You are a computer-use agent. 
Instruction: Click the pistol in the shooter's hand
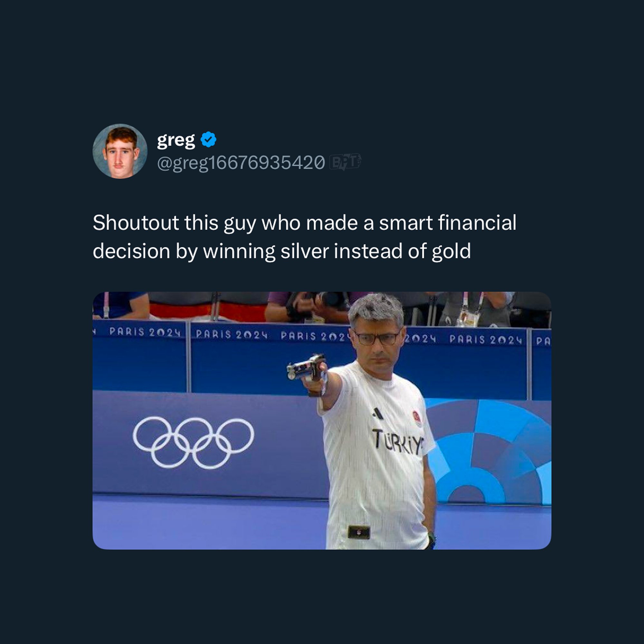307,369
